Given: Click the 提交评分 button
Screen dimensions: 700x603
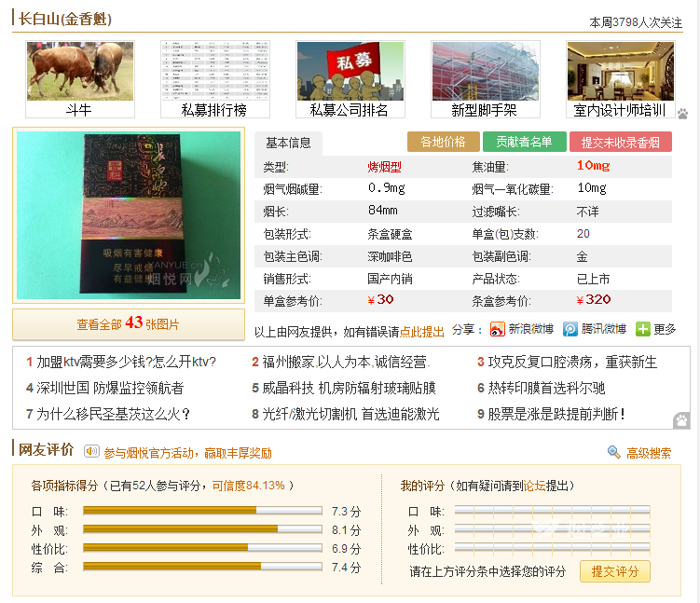Looking at the screenshot, I should pyautogui.click(x=615, y=571).
